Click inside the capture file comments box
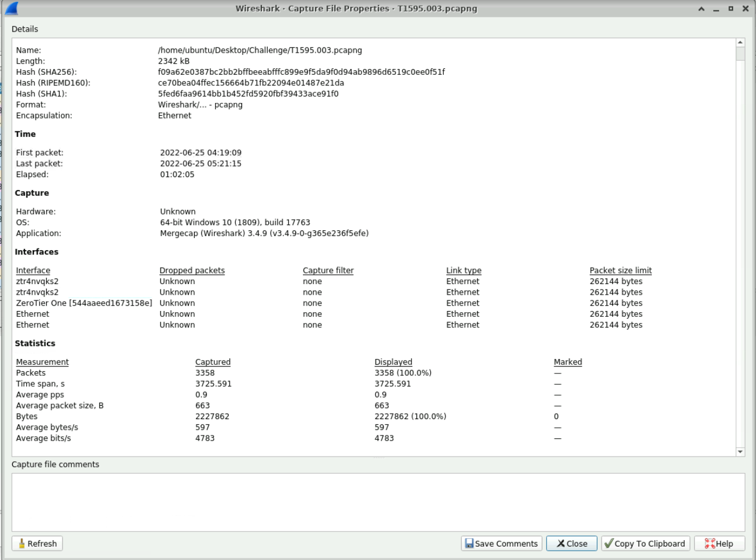The image size is (756, 560). 378,502
